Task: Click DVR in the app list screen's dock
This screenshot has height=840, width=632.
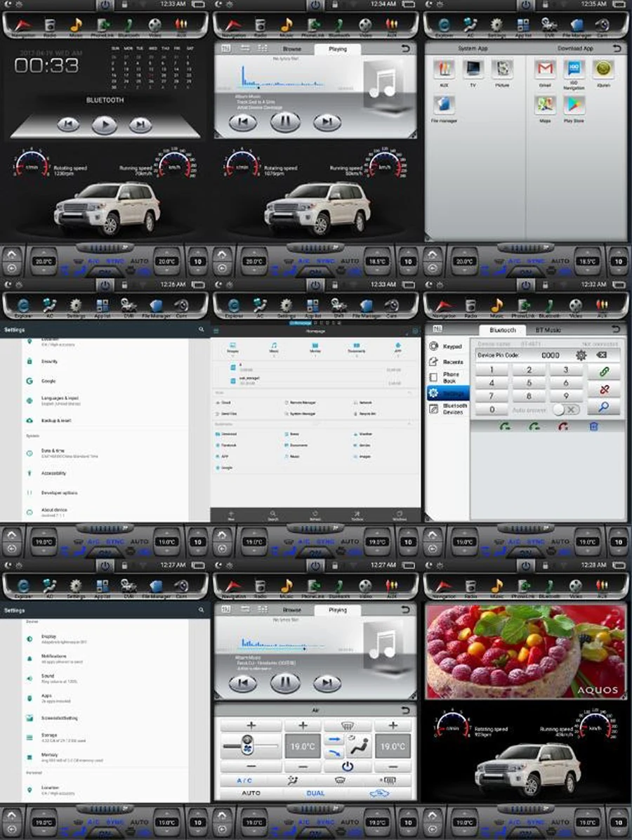Action: coord(550,25)
